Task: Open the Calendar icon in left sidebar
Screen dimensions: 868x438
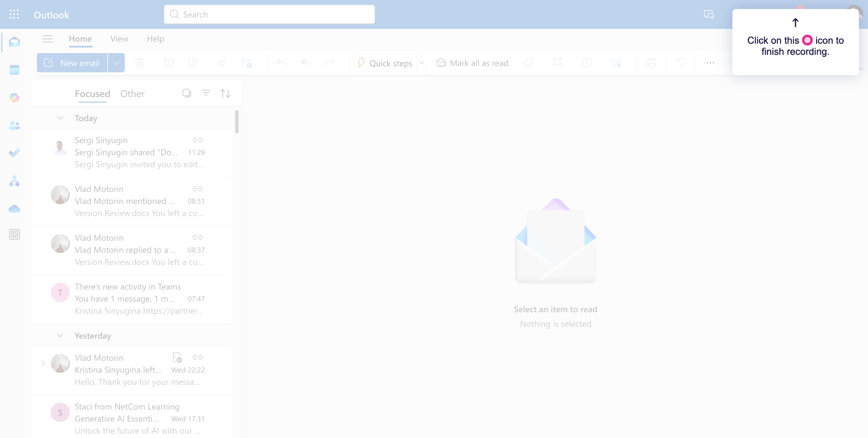Action: 14,70
